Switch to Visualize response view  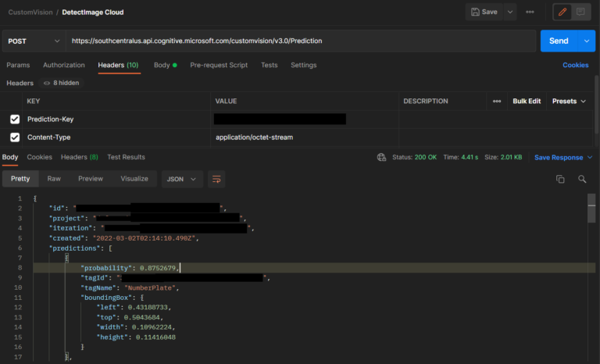(x=134, y=179)
